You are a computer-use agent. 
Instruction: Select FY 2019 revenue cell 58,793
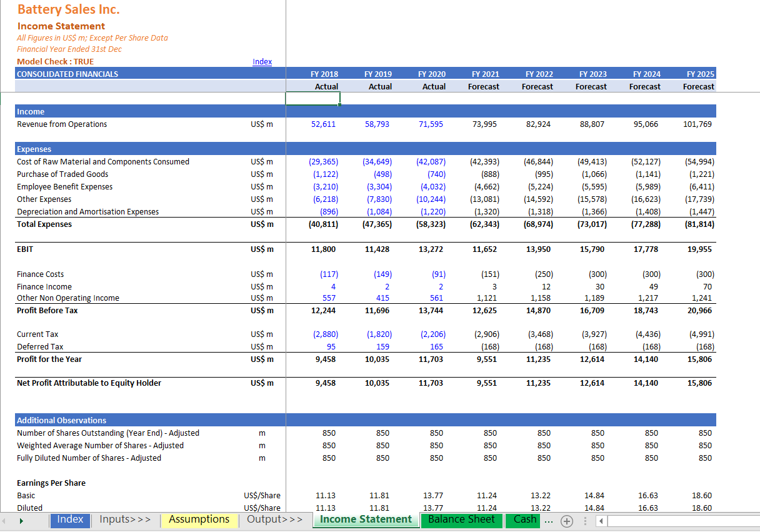377,124
